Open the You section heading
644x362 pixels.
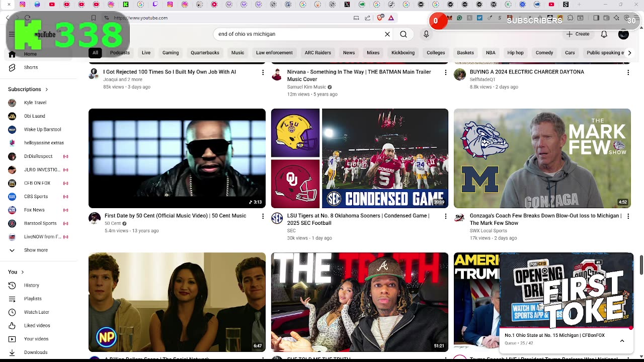pyautogui.click(x=16, y=272)
